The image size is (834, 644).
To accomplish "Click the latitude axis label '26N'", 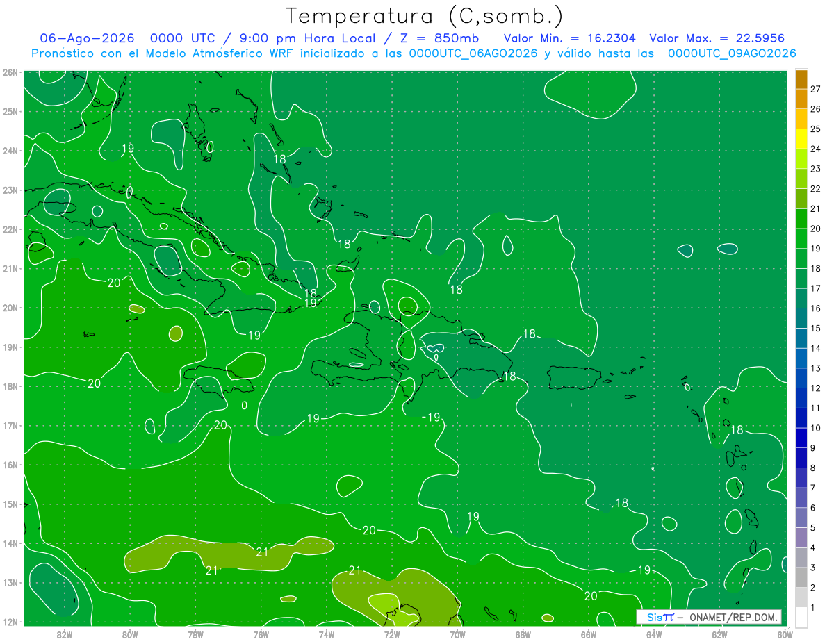I will [x=10, y=72].
